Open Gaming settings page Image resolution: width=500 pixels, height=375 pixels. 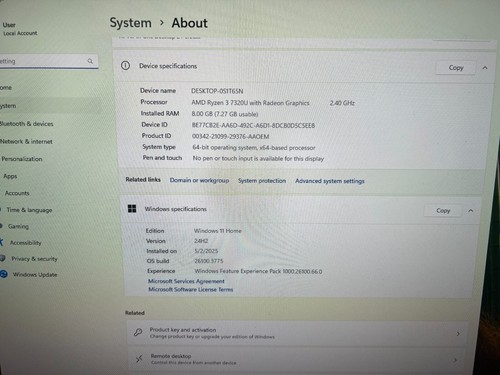[18, 226]
